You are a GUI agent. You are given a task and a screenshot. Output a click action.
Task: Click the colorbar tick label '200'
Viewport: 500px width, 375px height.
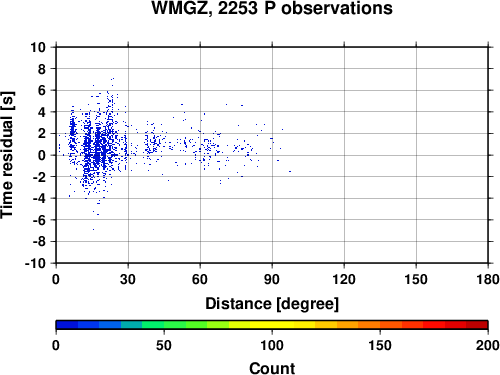pos(488,345)
